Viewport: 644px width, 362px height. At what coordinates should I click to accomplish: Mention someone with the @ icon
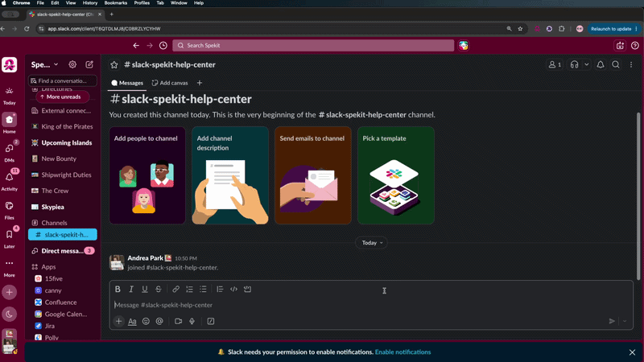click(159, 321)
